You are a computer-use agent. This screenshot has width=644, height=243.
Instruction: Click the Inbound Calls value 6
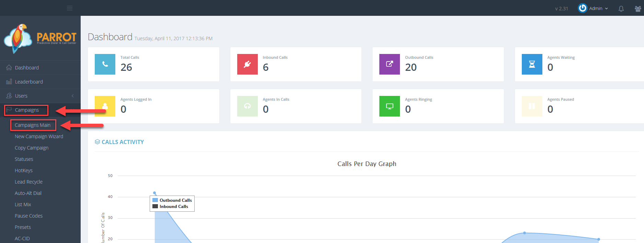coord(266,67)
